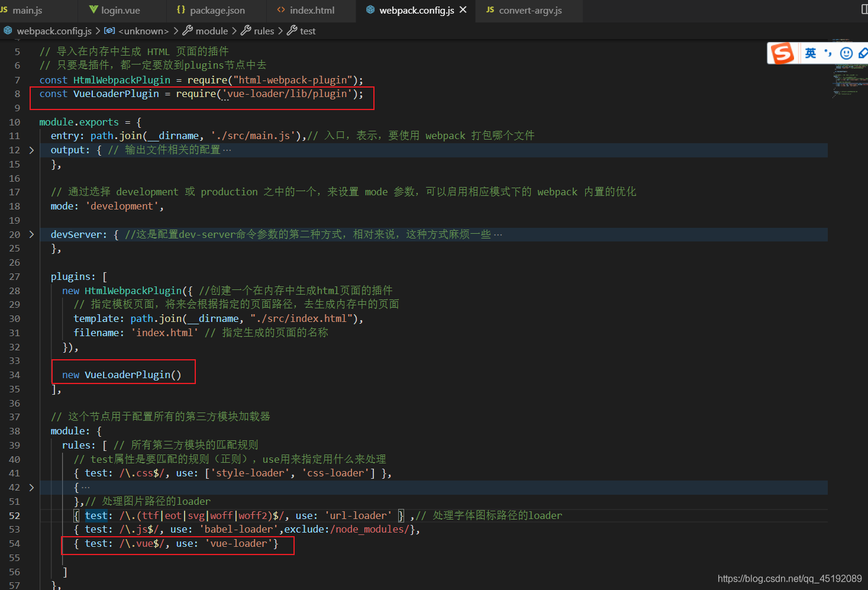This screenshot has height=590, width=868.
Task: Click 'babel-loader' string on line 53
Action: 239,529
